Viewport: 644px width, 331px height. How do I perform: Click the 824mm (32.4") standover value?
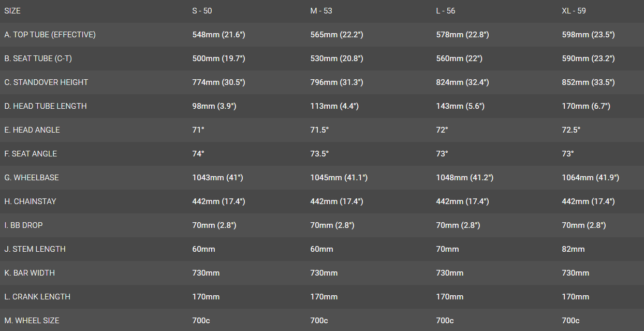462,82
